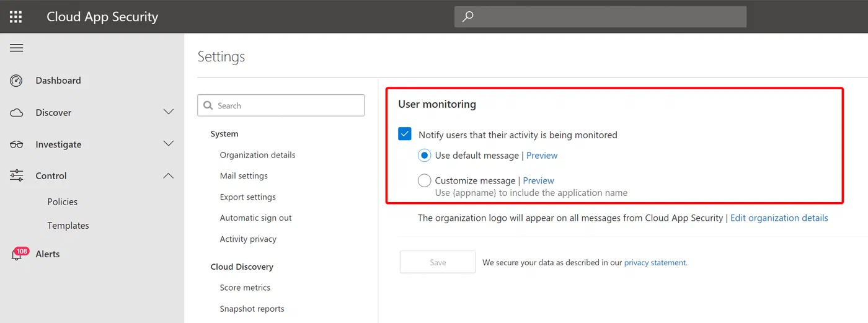
Task: Click the Control sliders icon
Action: pos(16,175)
